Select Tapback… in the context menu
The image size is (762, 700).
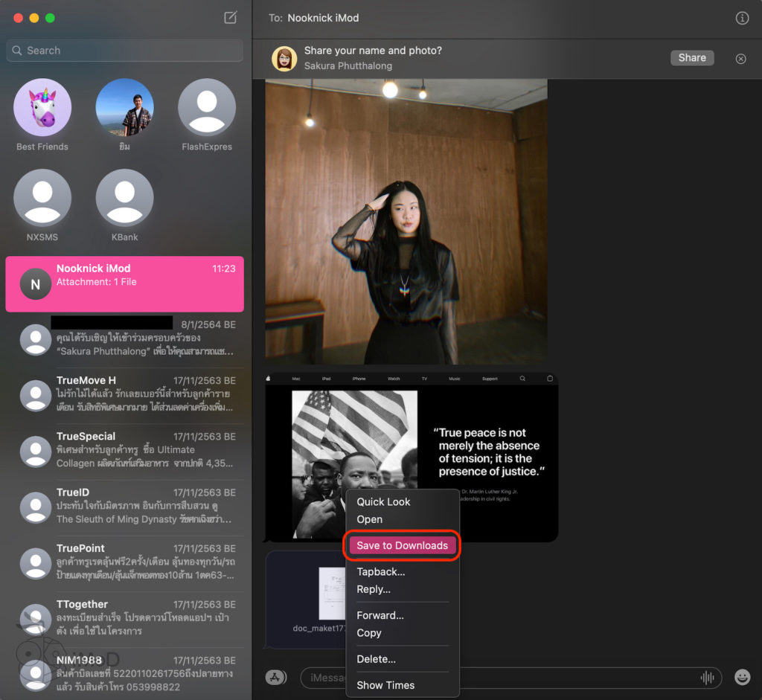coord(381,572)
